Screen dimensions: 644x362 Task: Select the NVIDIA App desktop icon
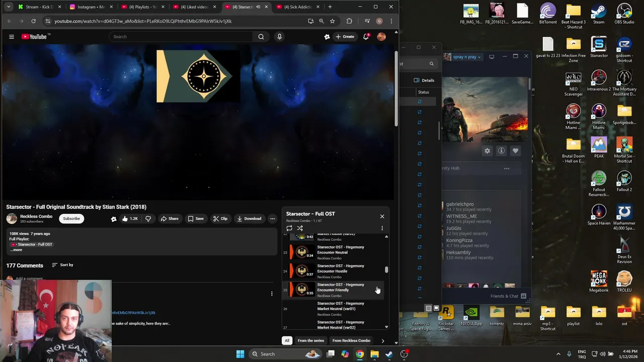tap(471, 316)
